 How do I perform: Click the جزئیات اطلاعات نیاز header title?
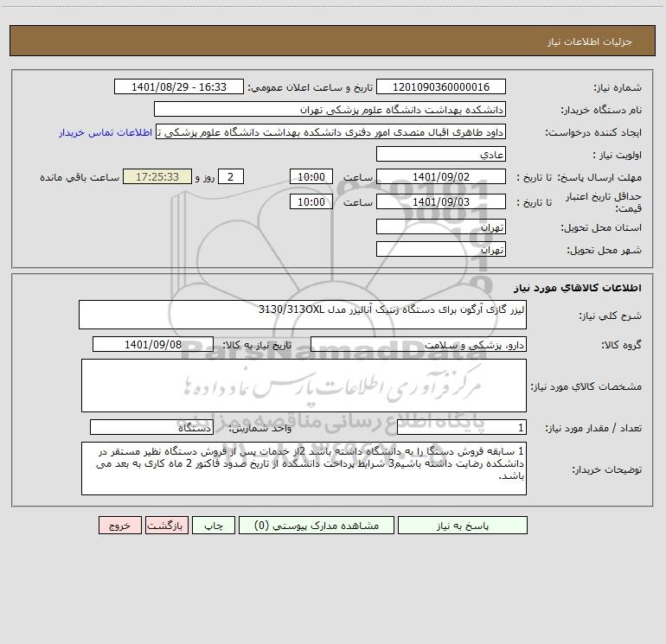pos(590,41)
